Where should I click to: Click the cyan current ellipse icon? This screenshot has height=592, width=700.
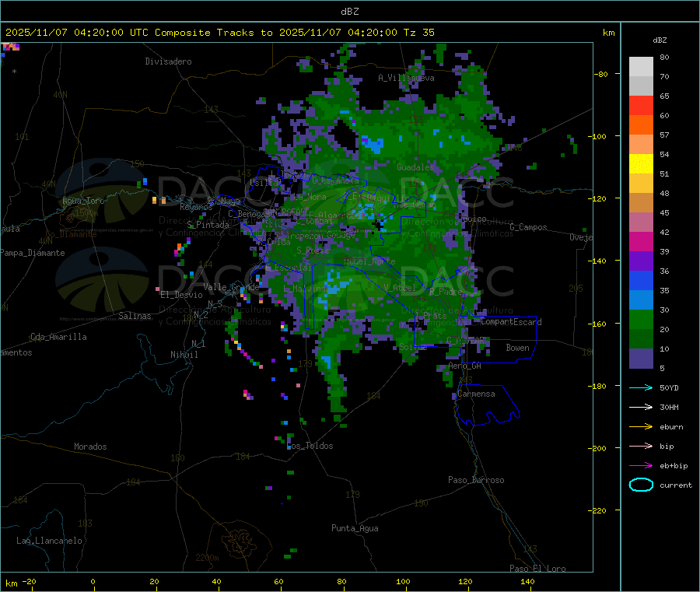pyautogui.click(x=641, y=485)
